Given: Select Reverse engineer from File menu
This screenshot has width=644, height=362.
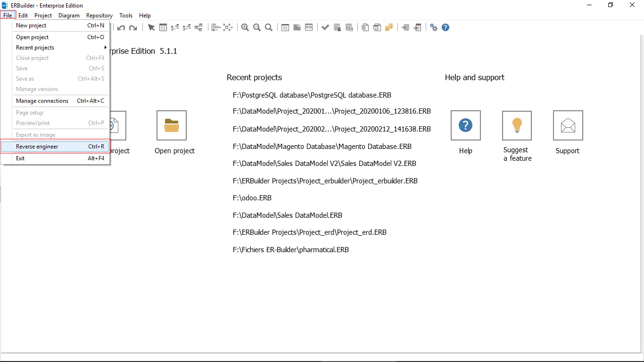Looking at the screenshot, I should click(55, 147).
